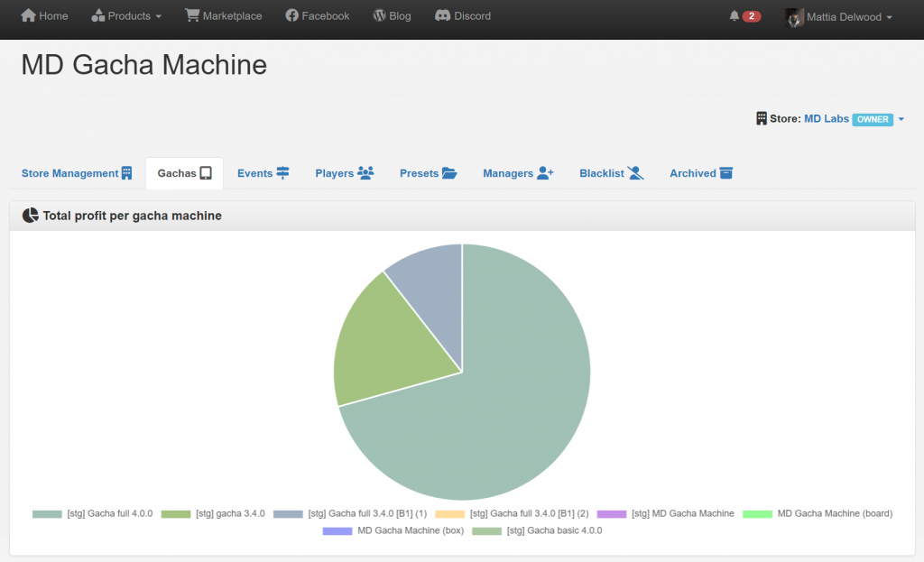
Task: Click the MD Labs store link
Action: tap(827, 118)
